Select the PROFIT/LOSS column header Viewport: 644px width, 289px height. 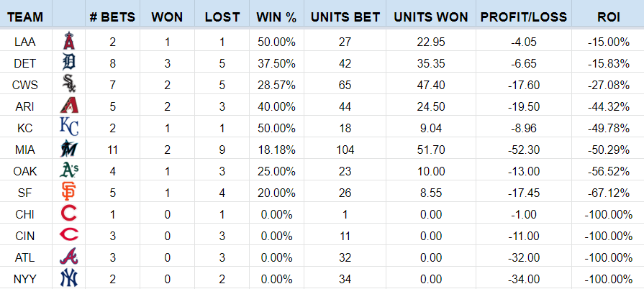tap(523, 17)
